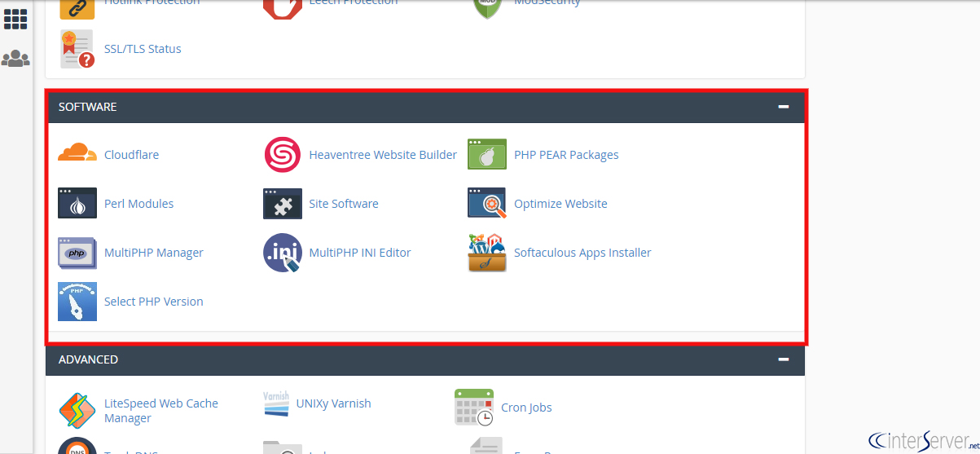The image size is (980, 454).
Task: Click the SOFTWARE section header title
Action: (88, 107)
